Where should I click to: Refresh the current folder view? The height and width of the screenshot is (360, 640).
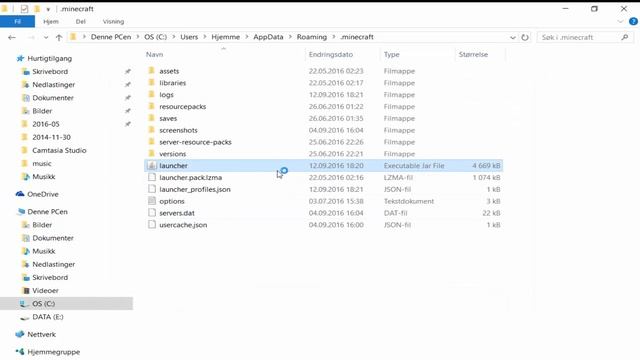pyautogui.click(x=525, y=37)
